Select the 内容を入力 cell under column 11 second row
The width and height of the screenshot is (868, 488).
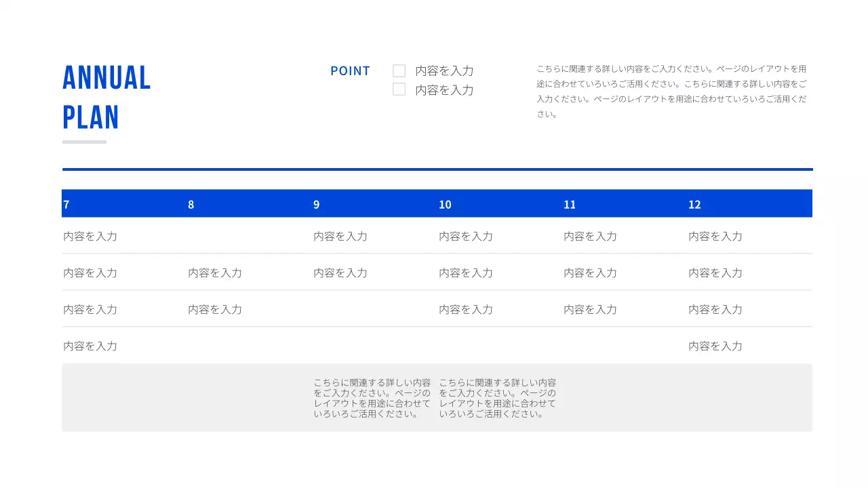[589, 272]
